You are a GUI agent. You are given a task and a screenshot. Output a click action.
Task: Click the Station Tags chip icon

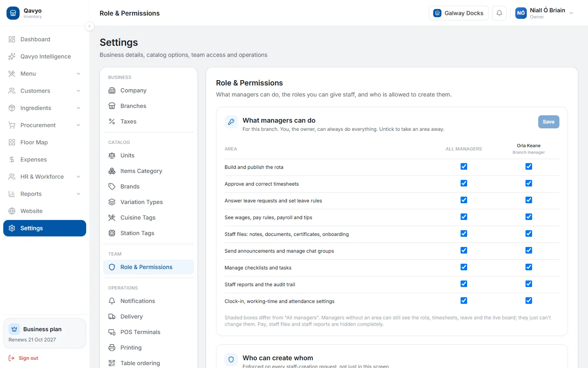[x=112, y=233]
